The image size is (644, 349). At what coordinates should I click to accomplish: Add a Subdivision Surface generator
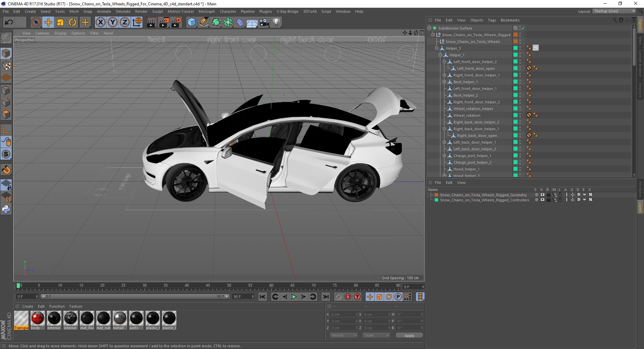(x=216, y=22)
